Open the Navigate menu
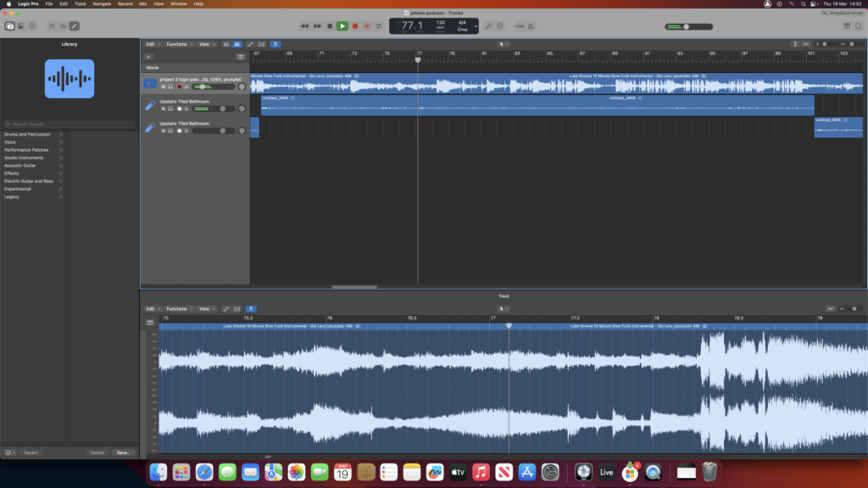Screen dimensions: 868x488 click(102, 4)
